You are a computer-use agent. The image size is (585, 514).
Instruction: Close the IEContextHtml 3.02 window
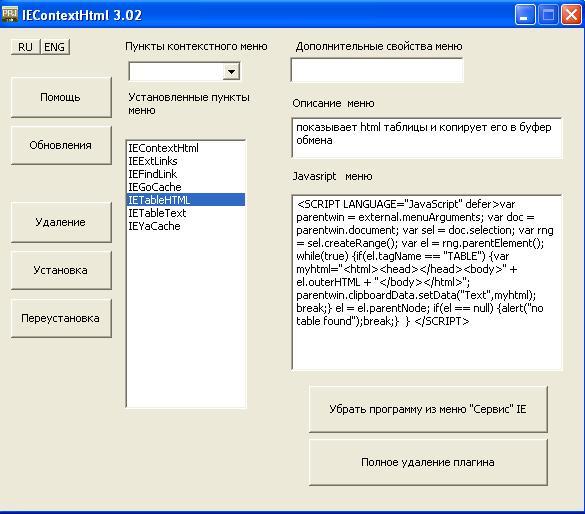(571, 15)
